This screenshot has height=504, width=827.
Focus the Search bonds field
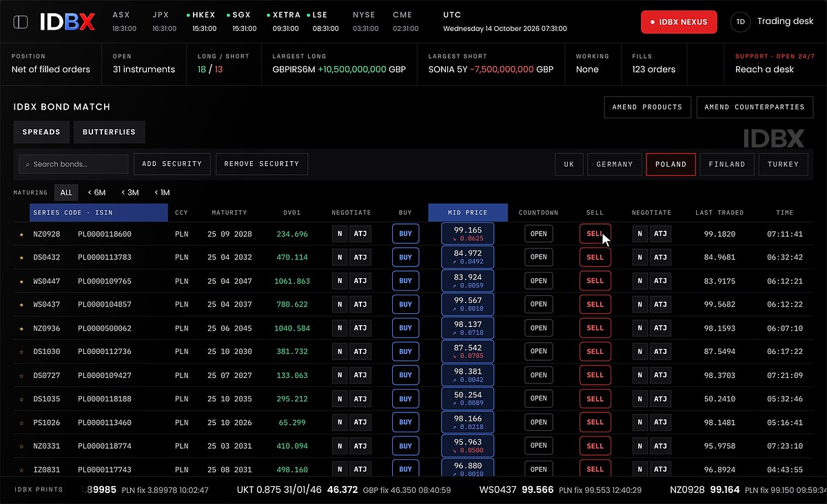click(74, 164)
